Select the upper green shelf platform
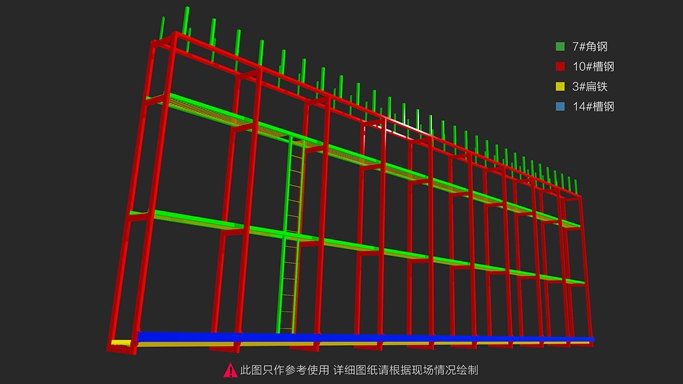The image size is (683, 384). point(362,158)
